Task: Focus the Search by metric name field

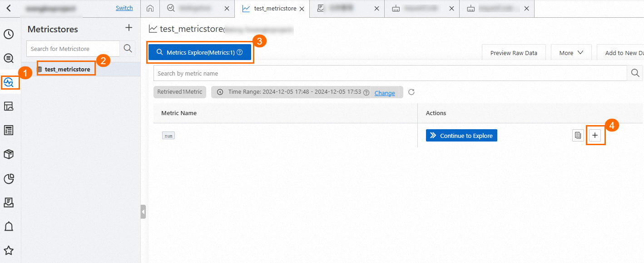Action: [390, 73]
